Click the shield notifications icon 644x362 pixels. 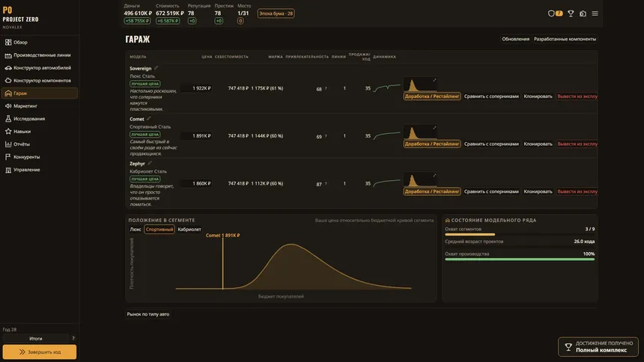(551, 13)
